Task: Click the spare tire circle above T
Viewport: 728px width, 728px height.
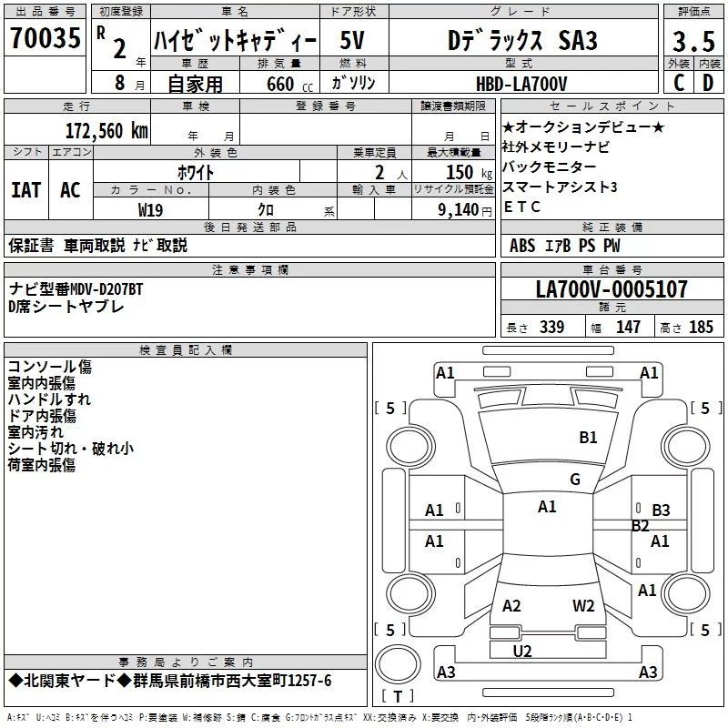Action: coord(398,664)
